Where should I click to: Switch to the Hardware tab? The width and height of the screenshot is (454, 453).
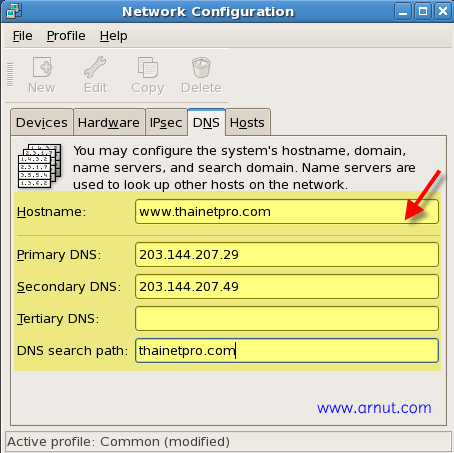[109, 122]
